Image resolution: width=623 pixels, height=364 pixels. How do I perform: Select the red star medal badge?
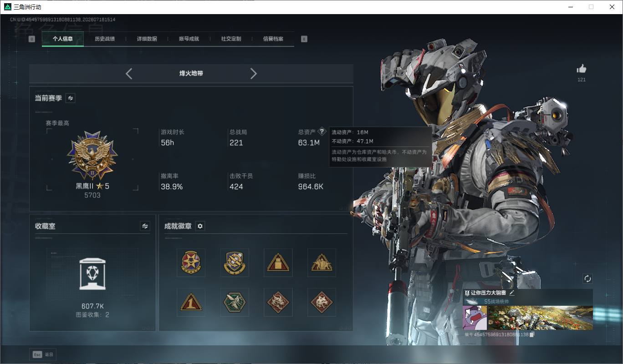191,263
